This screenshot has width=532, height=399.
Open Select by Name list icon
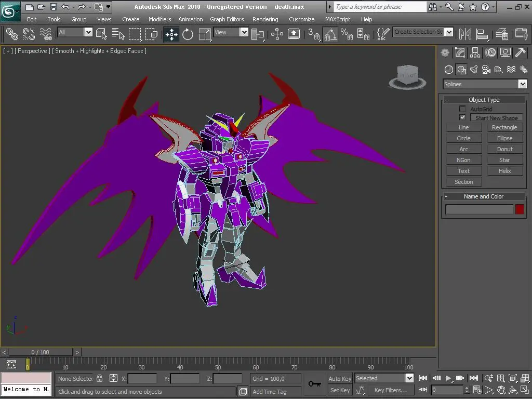pyautogui.click(x=118, y=34)
